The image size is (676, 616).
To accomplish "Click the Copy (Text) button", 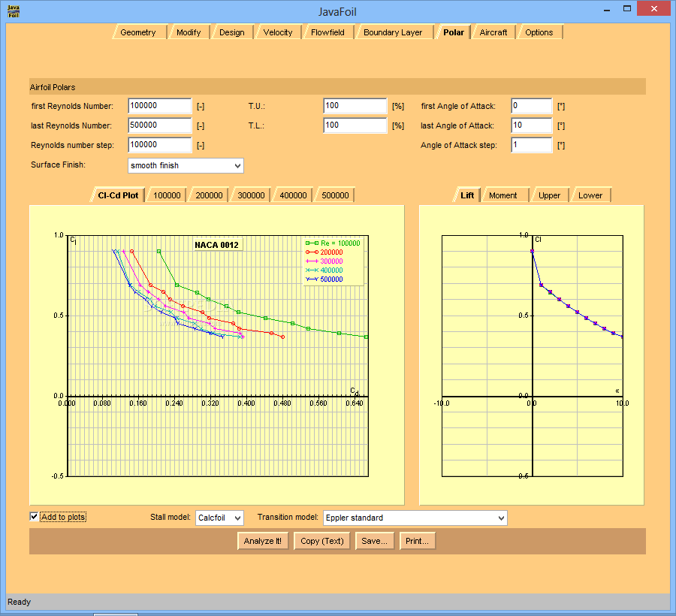I will pyautogui.click(x=322, y=541).
